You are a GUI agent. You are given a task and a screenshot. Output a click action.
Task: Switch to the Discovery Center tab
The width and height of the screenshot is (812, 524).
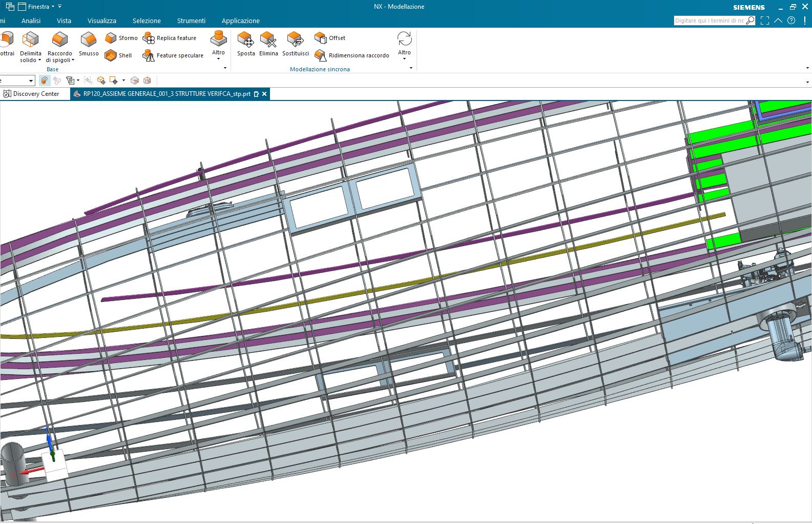[32, 94]
